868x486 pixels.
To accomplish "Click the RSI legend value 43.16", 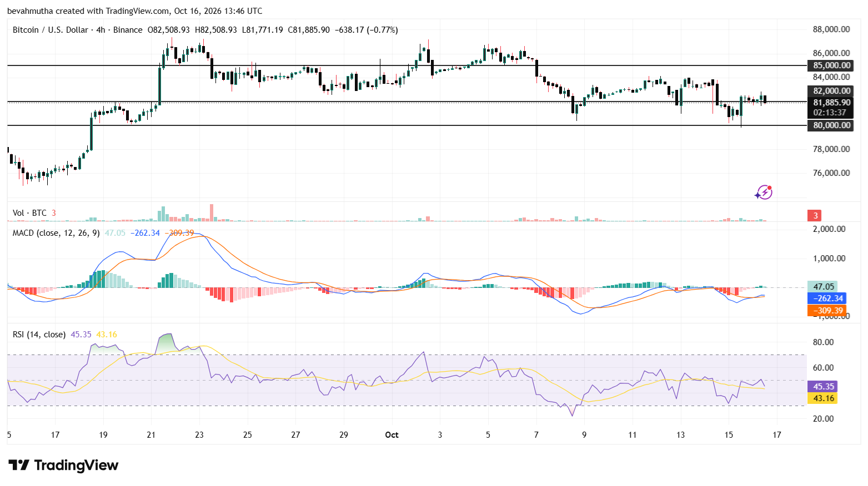I will point(107,335).
